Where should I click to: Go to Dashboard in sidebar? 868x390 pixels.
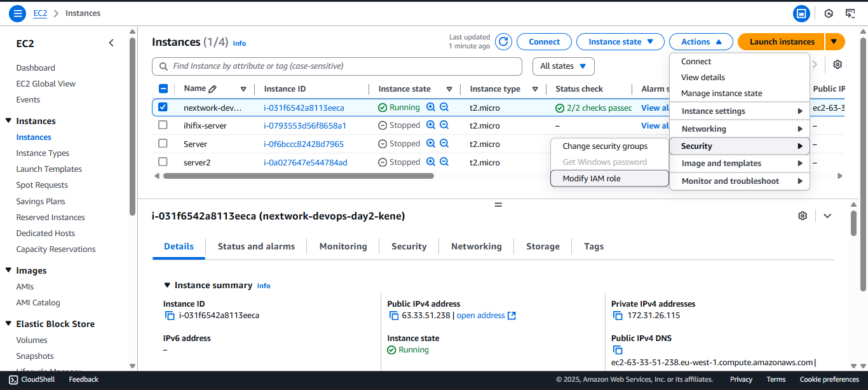pos(36,68)
